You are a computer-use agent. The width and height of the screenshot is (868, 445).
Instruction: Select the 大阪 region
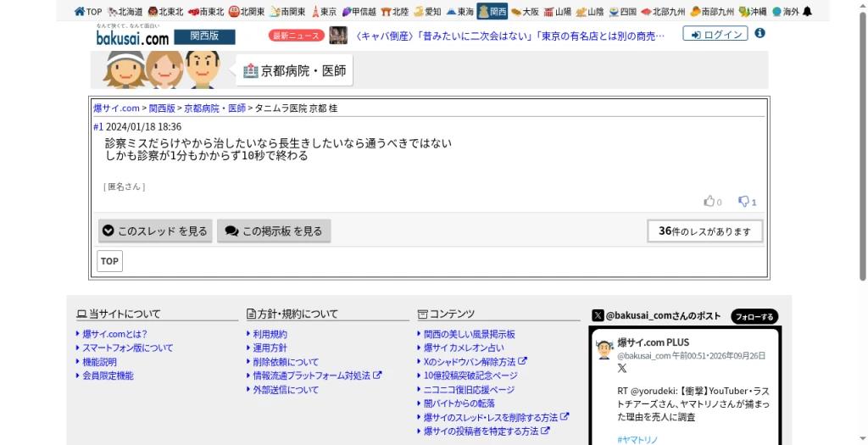tap(526, 11)
